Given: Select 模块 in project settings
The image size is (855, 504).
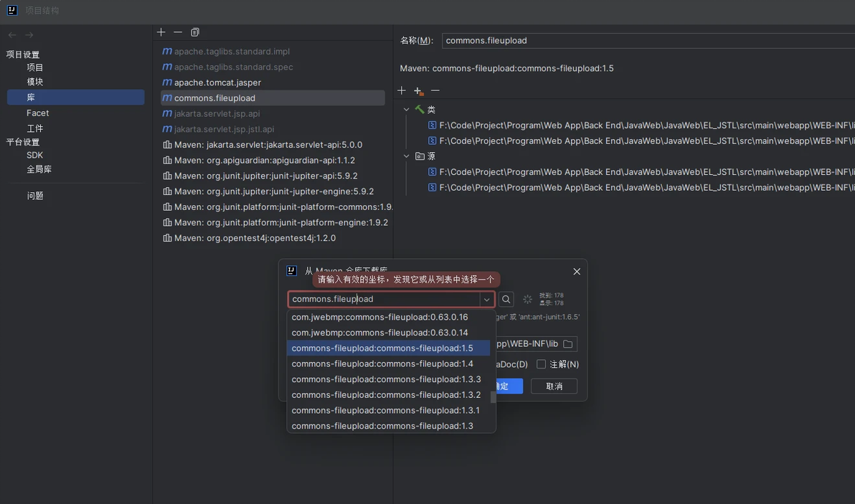Looking at the screenshot, I should point(35,82).
